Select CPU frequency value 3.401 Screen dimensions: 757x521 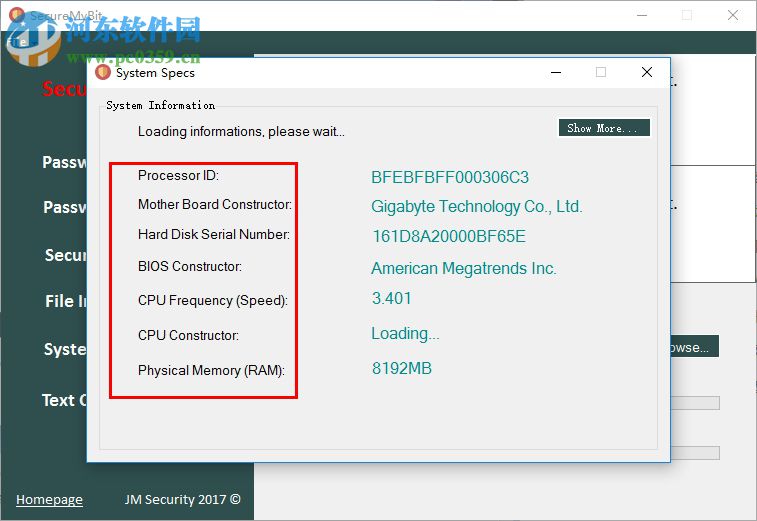tap(392, 298)
